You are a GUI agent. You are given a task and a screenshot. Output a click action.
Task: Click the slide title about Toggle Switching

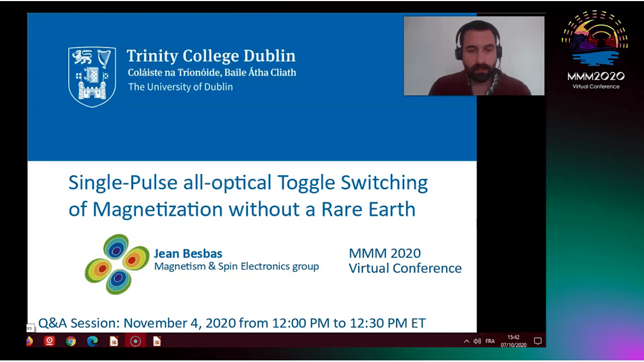[x=247, y=196]
